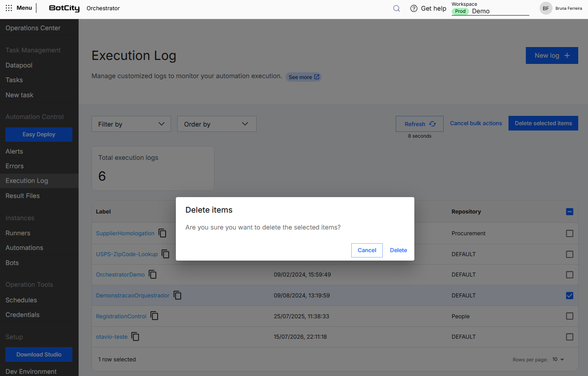This screenshot has height=376, width=588.
Task: Confirm Delete in the dialog
Action: [x=398, y=250]
